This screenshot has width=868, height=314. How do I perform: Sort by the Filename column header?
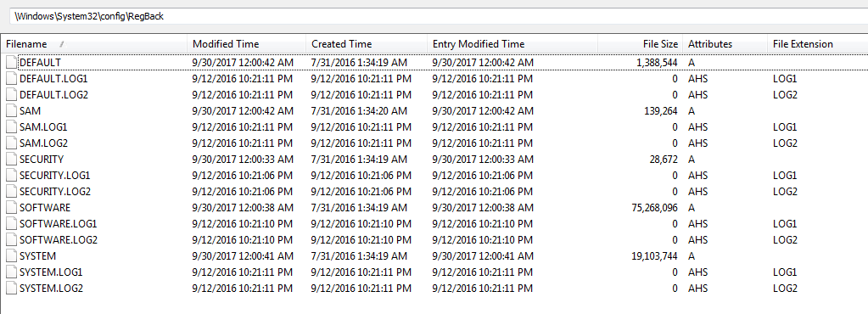94,44
